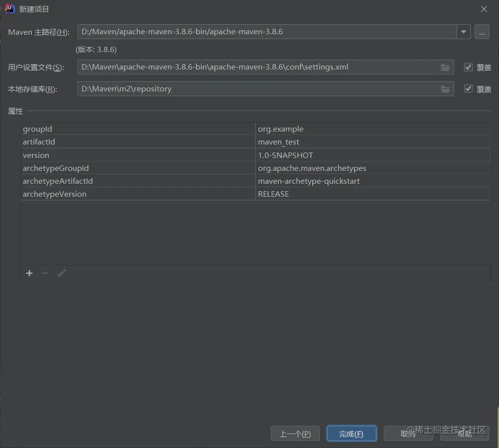Click the IntelliJ IDEA logo icon

point(9,8)
